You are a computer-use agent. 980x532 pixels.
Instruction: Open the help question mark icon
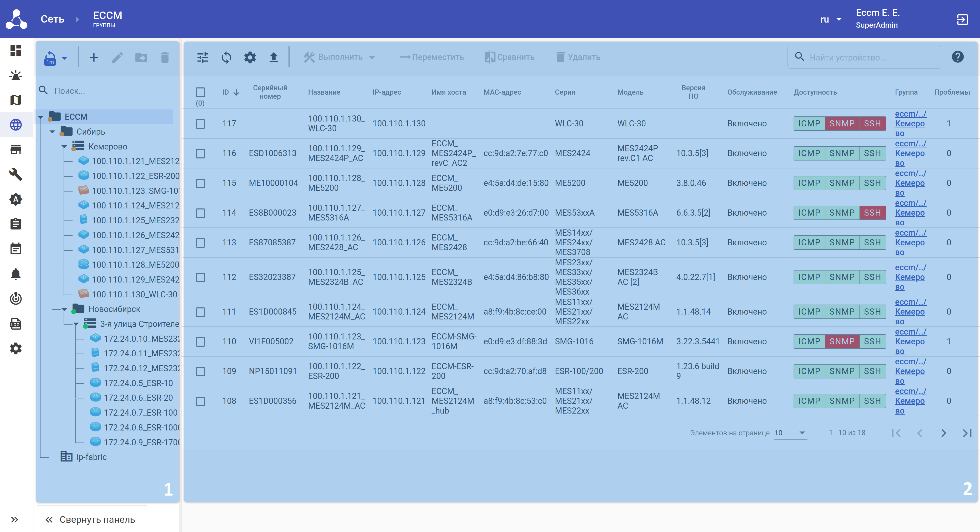click(957, 57)
